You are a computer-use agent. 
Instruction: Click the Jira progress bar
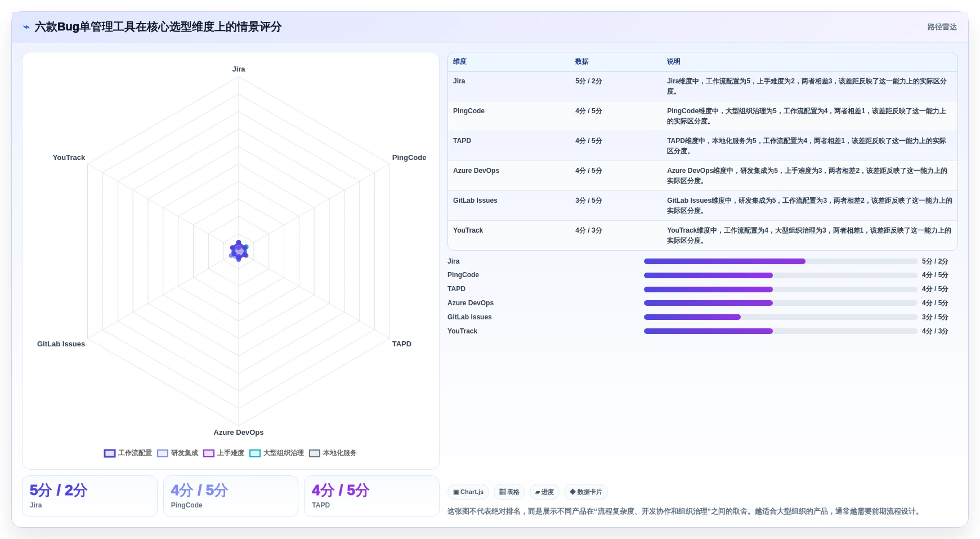pyautogui.click(x=781, y=261)
